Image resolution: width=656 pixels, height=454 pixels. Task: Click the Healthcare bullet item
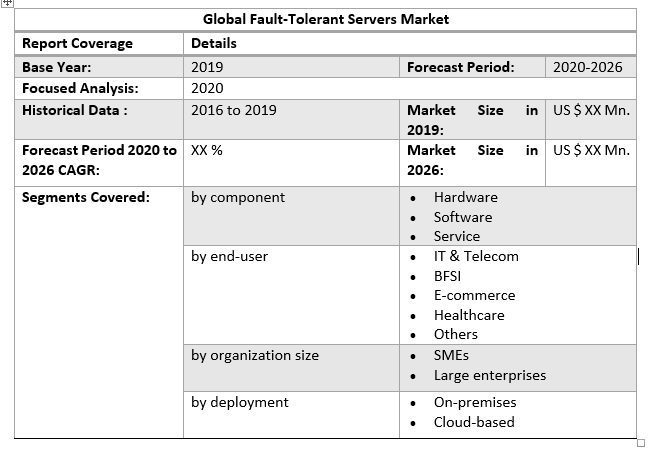(x=469, y=315)
